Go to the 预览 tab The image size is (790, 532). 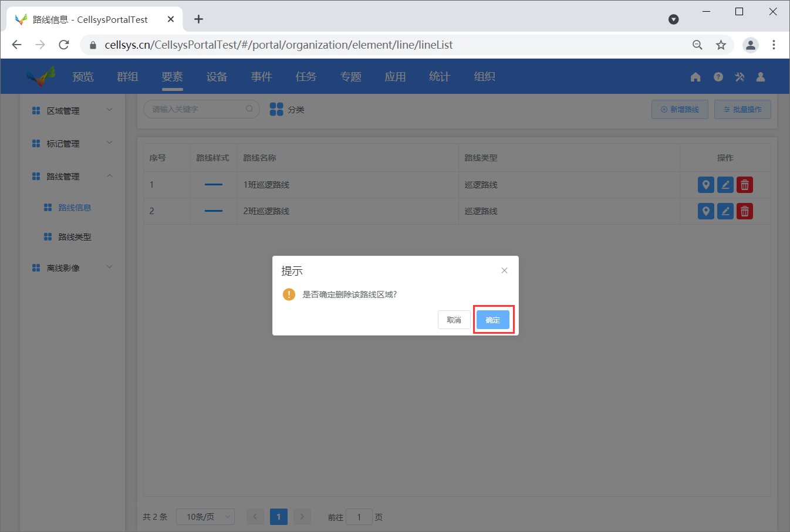click(x=83, y=76)
